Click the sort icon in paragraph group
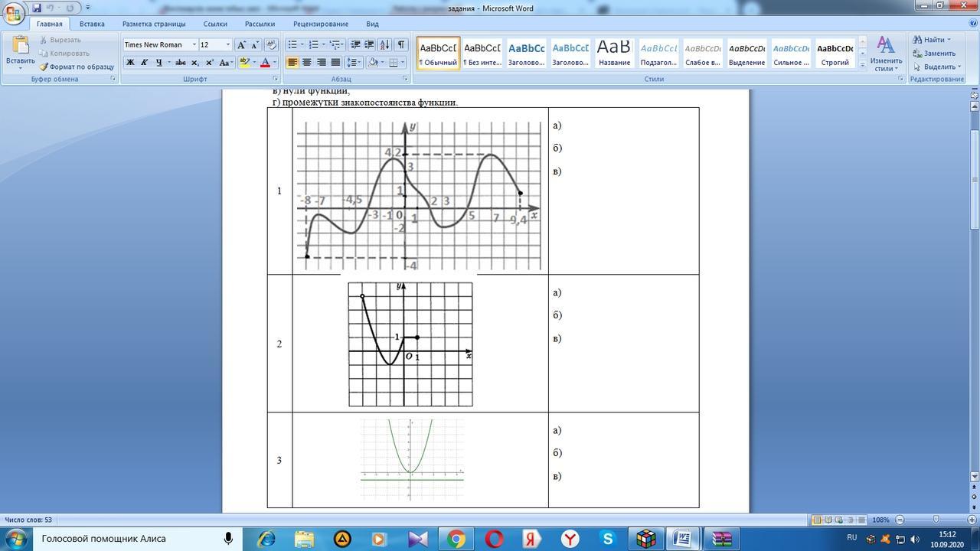980x551 pixels. pos(384,45)
